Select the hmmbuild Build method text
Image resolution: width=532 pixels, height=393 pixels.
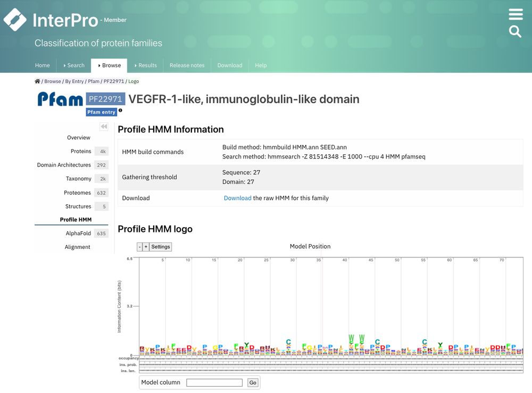click(284, 147)
